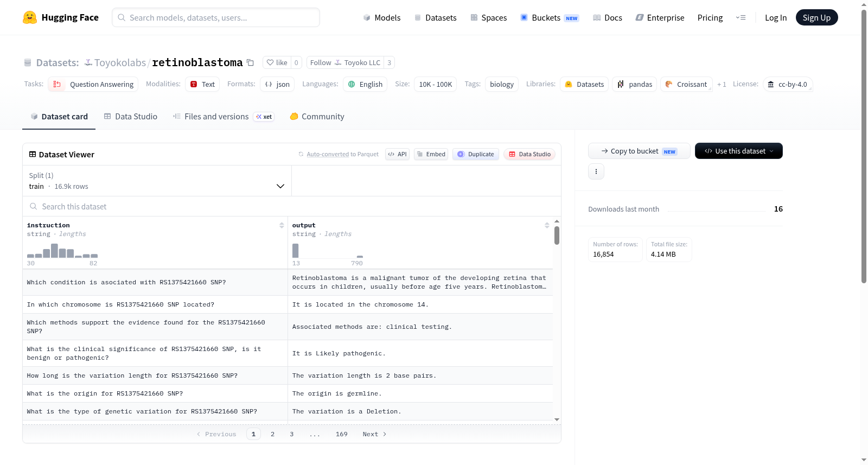Click the instruction lengths histogram

tap(62, 251)
